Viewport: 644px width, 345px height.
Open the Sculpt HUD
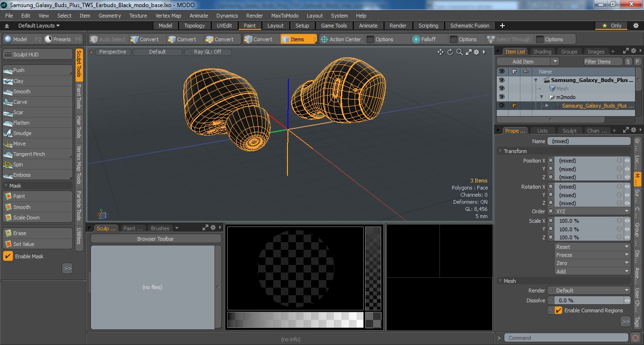pyautogui.click(x=38, y=54)
